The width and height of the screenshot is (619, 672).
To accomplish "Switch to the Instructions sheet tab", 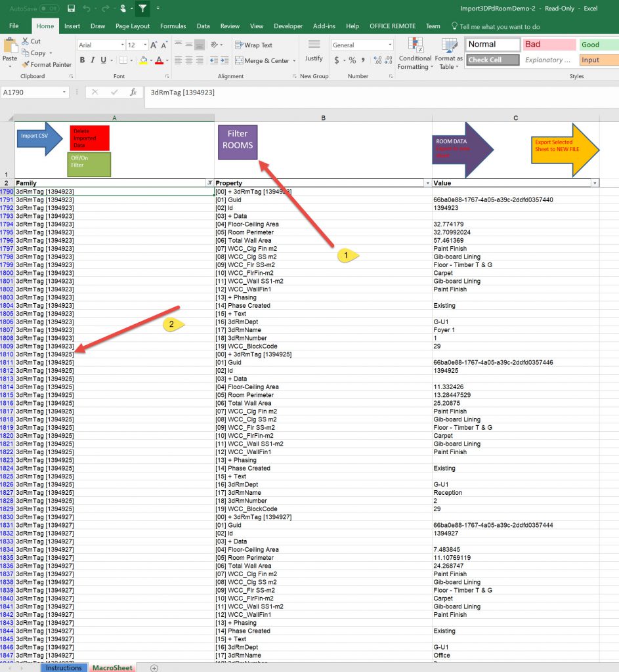I will click(64, 667).
